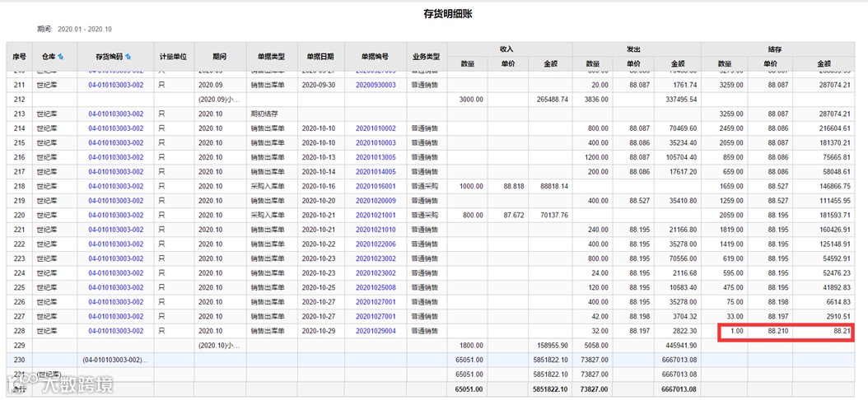The height and width of the screenshot is (400, 868).
Task: Select the 单据类型 column header
Action: pos(271,57)
